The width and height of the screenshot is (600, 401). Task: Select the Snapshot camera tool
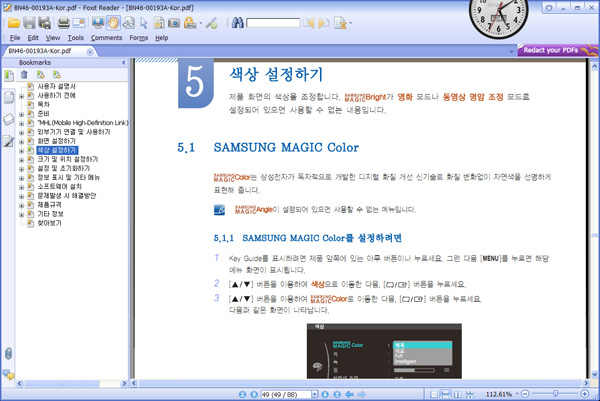(x=174, y=23)
